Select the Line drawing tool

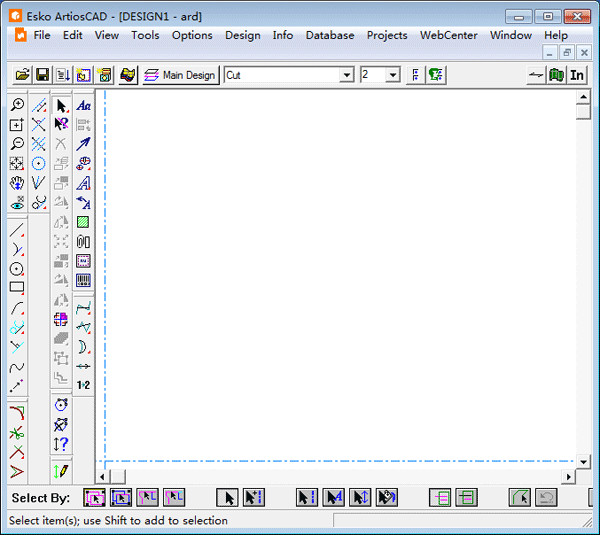(17, 230)
